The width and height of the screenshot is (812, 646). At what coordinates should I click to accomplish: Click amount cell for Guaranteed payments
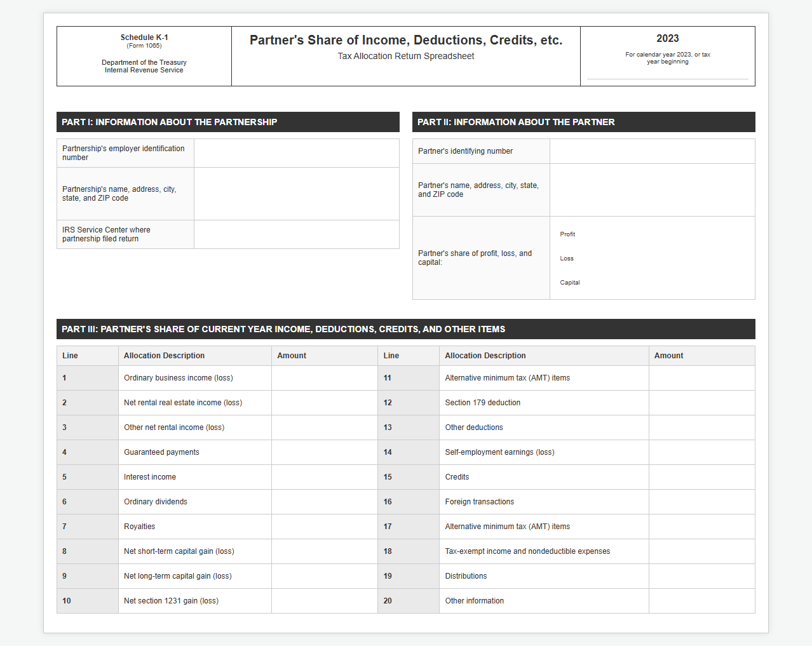tap(325, 452)
